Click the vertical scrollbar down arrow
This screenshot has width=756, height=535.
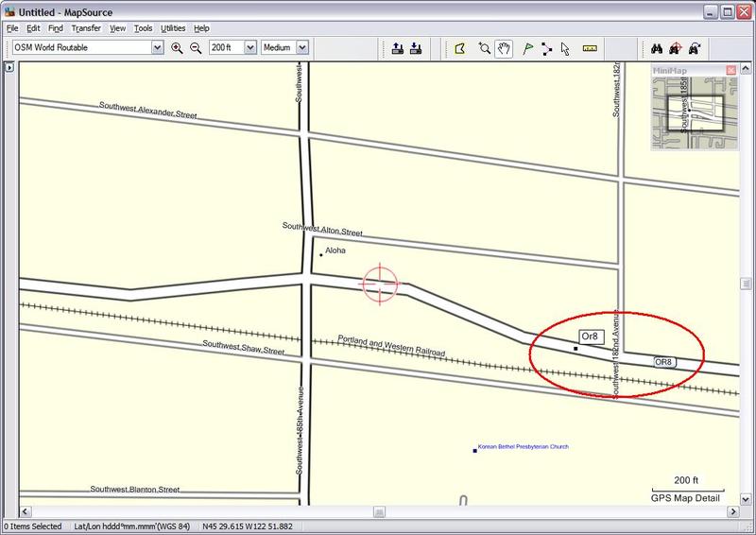click(746, 499)
